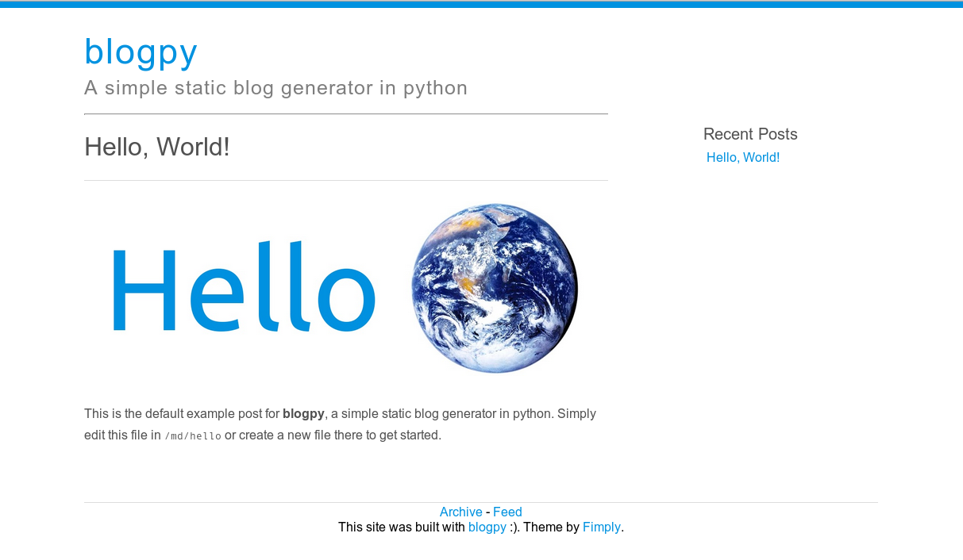Open the Hello, World! post heading
The height and width of the screenshot is (560, 963).
pyautogui.click(x=156, y=147)
